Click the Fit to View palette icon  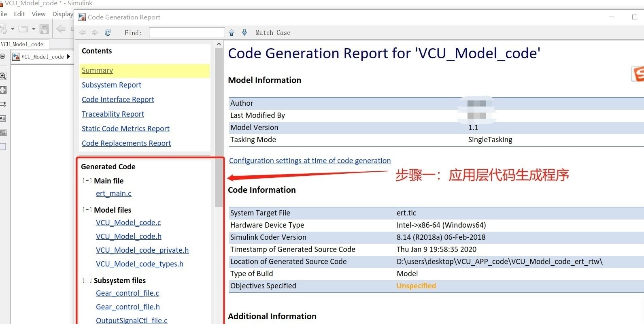point(3,90)
